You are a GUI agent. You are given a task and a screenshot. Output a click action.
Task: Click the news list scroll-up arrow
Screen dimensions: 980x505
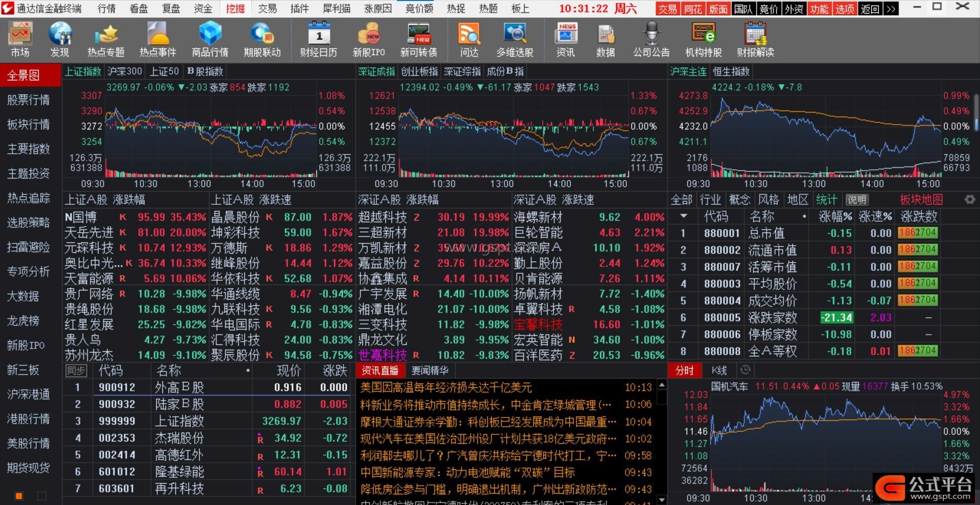click(x=662, y=384)
